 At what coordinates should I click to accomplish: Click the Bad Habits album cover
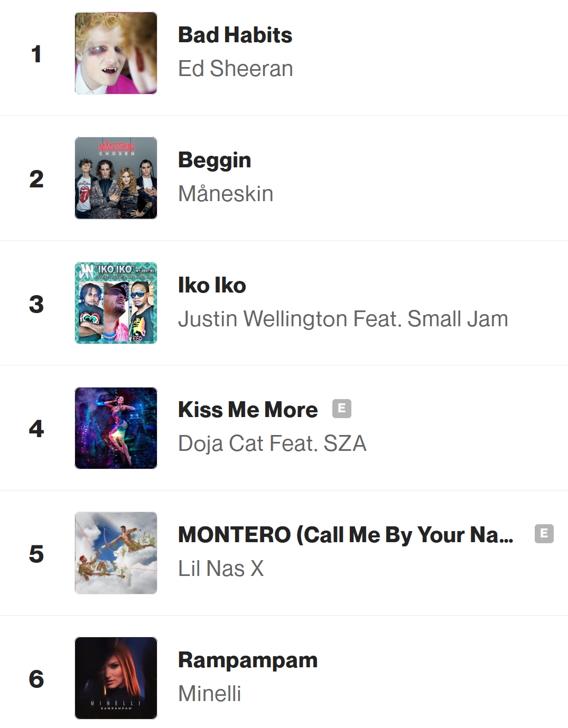pyautogui.click(x=116, y=53)
